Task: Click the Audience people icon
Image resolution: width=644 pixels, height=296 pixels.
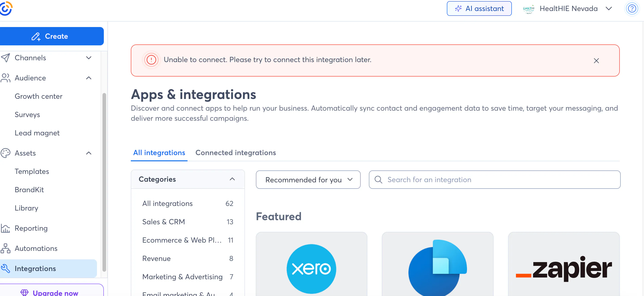Action: coord(5,78)
